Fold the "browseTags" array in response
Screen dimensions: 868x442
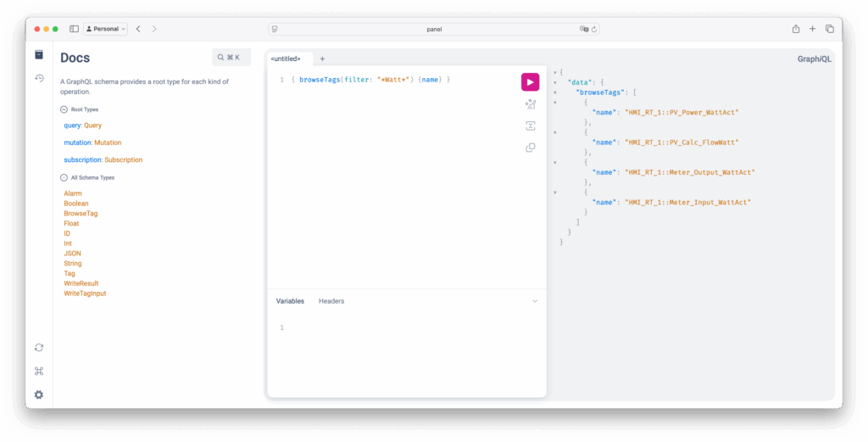click(x=555, y=92)
